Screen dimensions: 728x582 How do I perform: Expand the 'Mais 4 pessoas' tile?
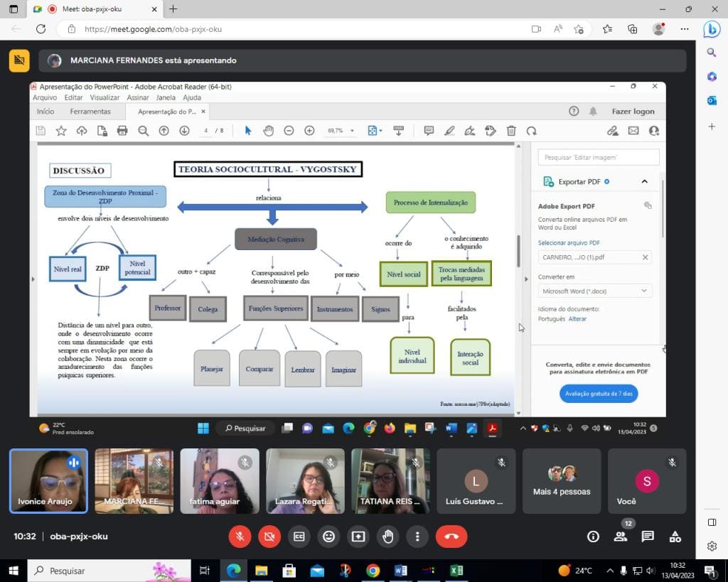pos(562,481)
